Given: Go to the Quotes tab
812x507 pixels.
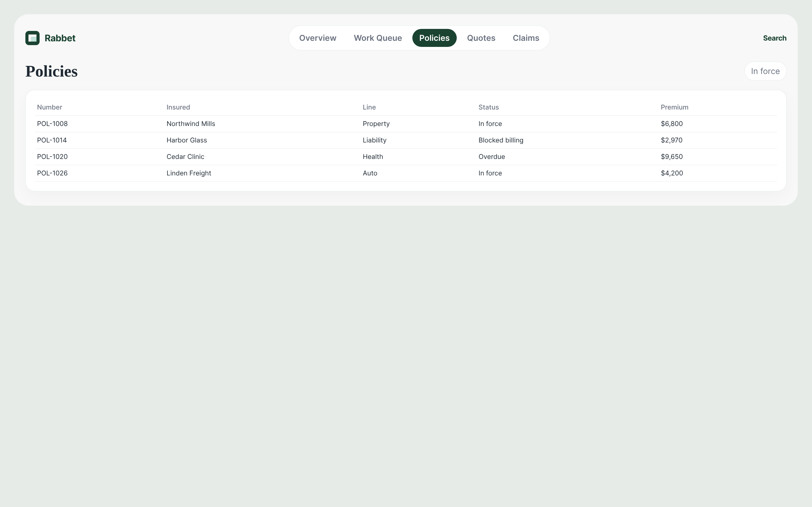Looking at the screenshot, I should (481, 38).
